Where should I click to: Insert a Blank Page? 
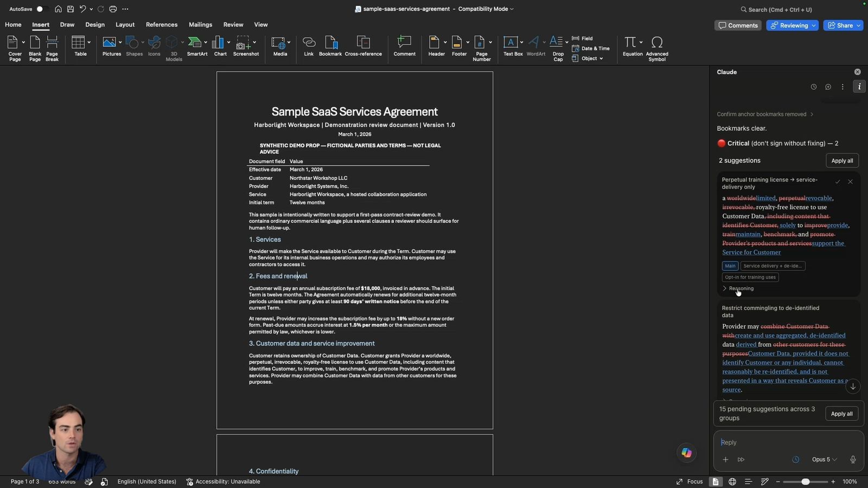coord(35,48)
